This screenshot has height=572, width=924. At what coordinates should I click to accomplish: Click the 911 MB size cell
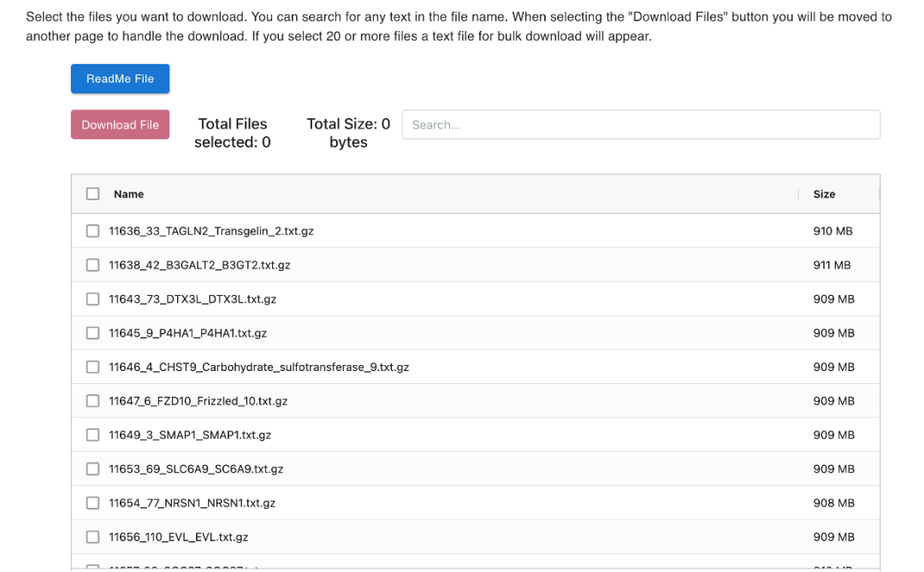832,265
